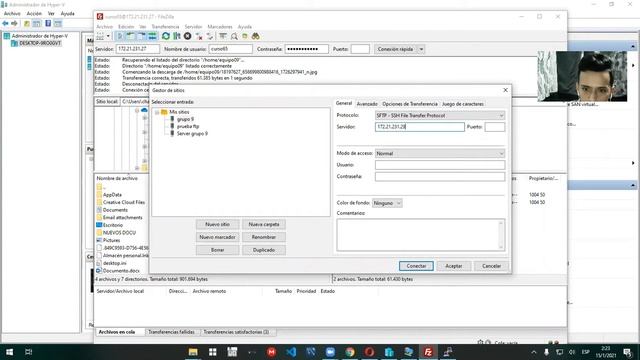Open the Archivo menu in FileZilla
640x360 pixels.
pos(104,27)
